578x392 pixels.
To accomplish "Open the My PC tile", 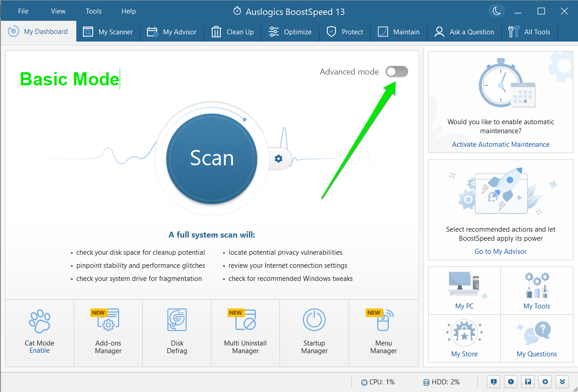I will [x=464, y=290].
